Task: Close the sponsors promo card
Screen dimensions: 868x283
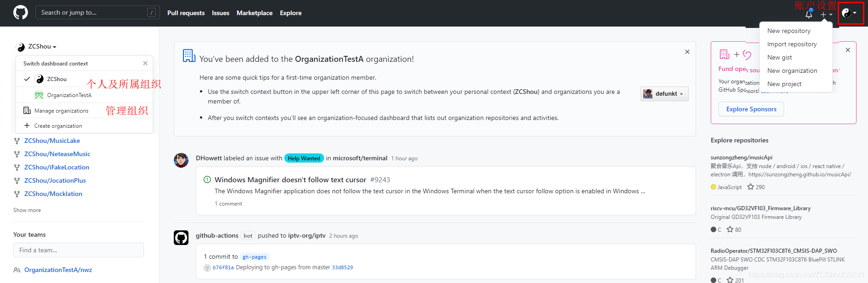Action: pos(848,50)
